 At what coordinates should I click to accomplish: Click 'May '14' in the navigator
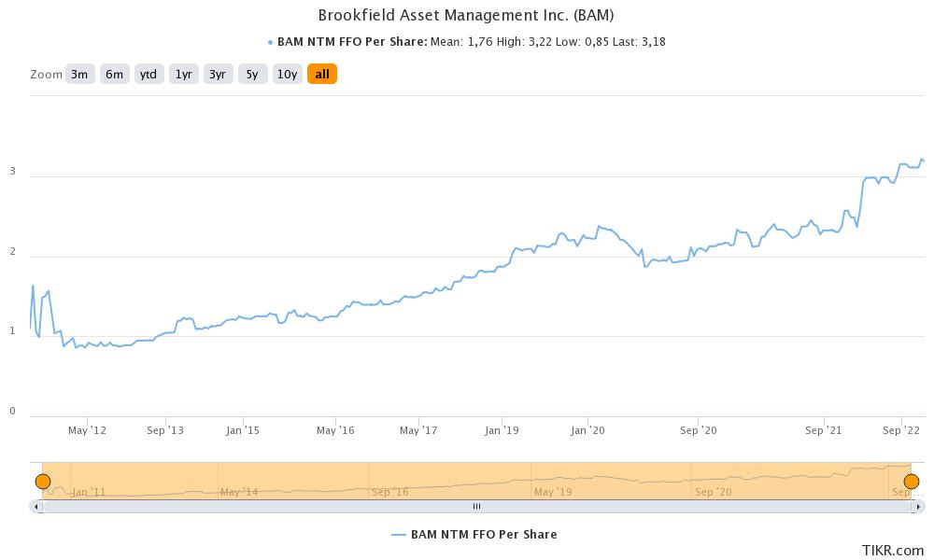pyautogui.click(x=239, y=492)
